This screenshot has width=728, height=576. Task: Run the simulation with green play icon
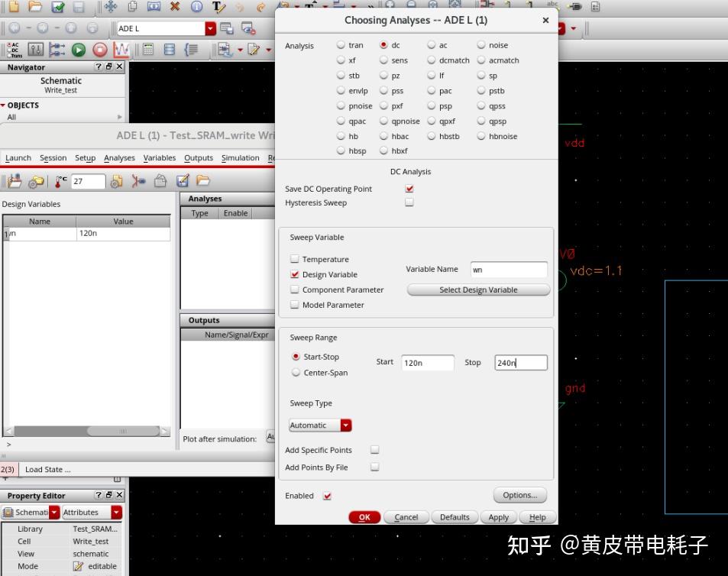78,50
